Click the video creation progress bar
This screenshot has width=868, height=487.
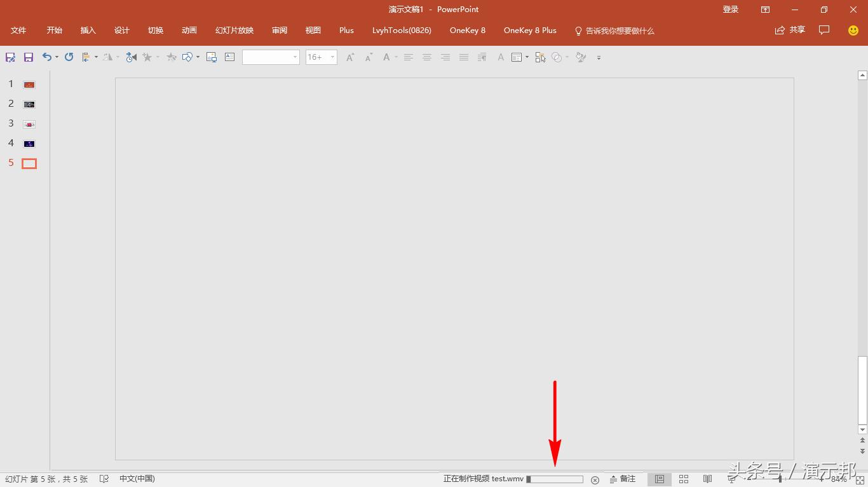click(x=555, y=479)
